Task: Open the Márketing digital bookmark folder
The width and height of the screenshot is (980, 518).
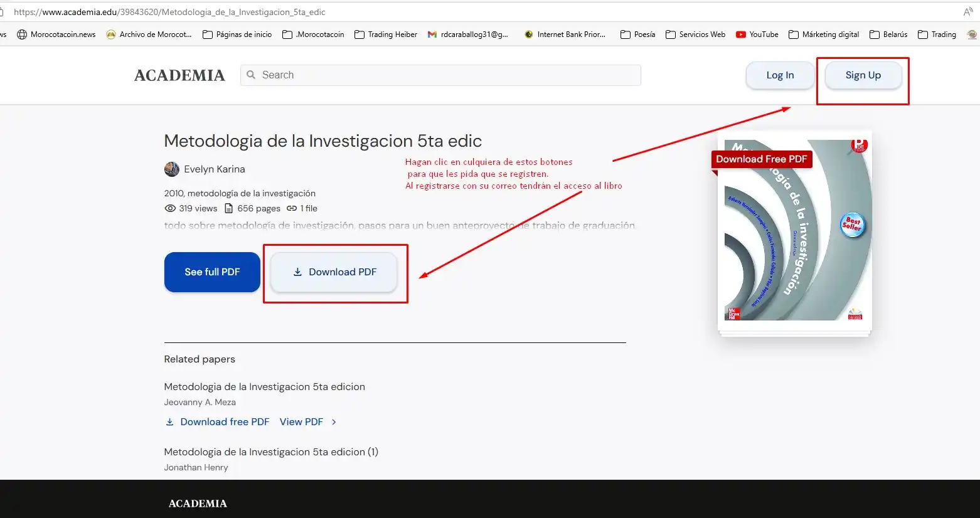Action: pos(824,34)
